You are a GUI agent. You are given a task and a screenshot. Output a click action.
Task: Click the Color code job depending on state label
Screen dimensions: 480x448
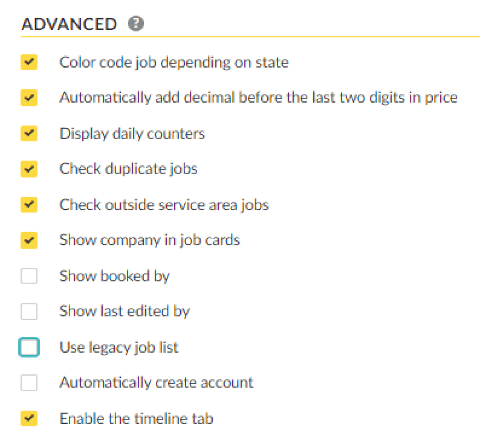(174, 62)
